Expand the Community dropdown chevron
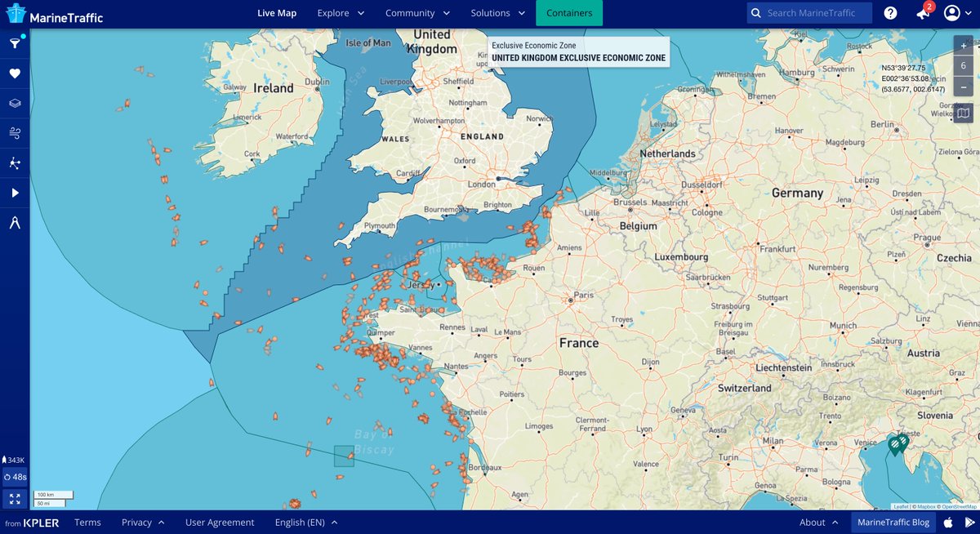 pyautogui.click(x=446, y=13)
